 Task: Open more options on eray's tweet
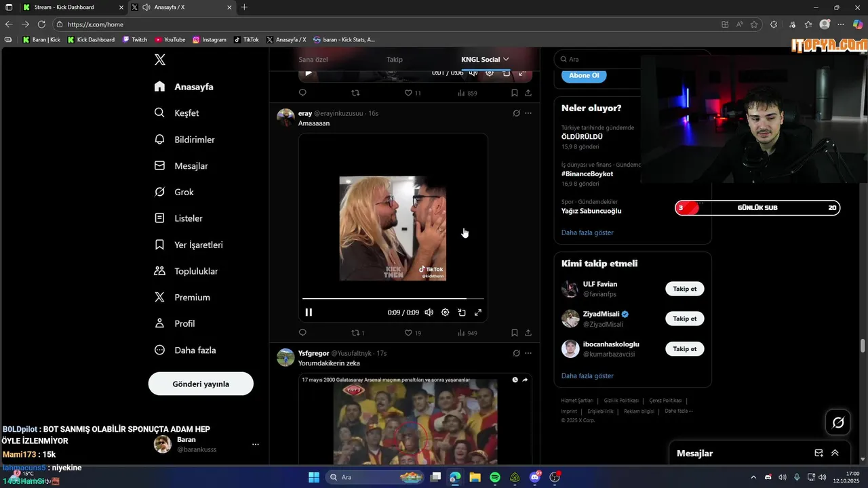coord(528,113)
